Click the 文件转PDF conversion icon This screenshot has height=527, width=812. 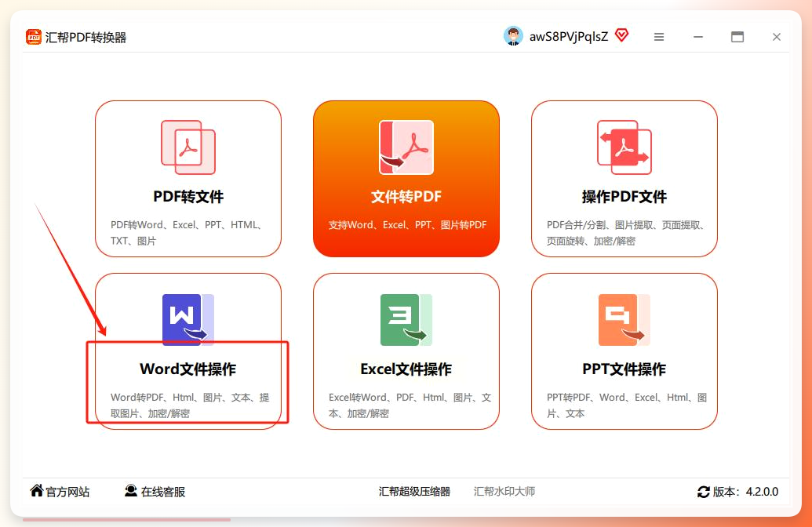(406, 147)
